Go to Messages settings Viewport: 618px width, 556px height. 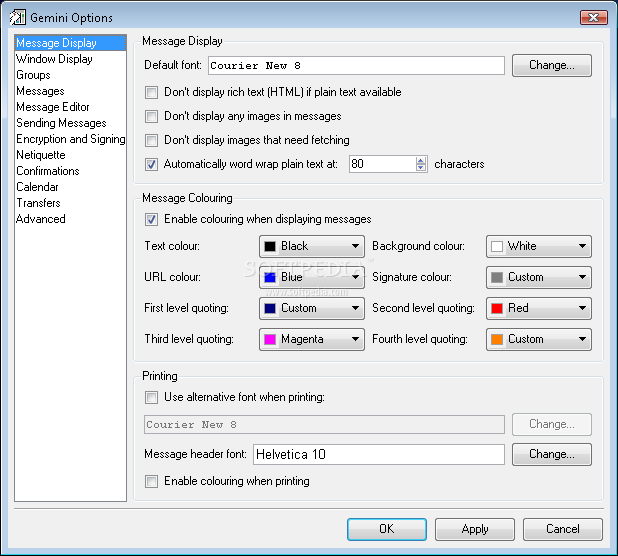coord(70,91)
